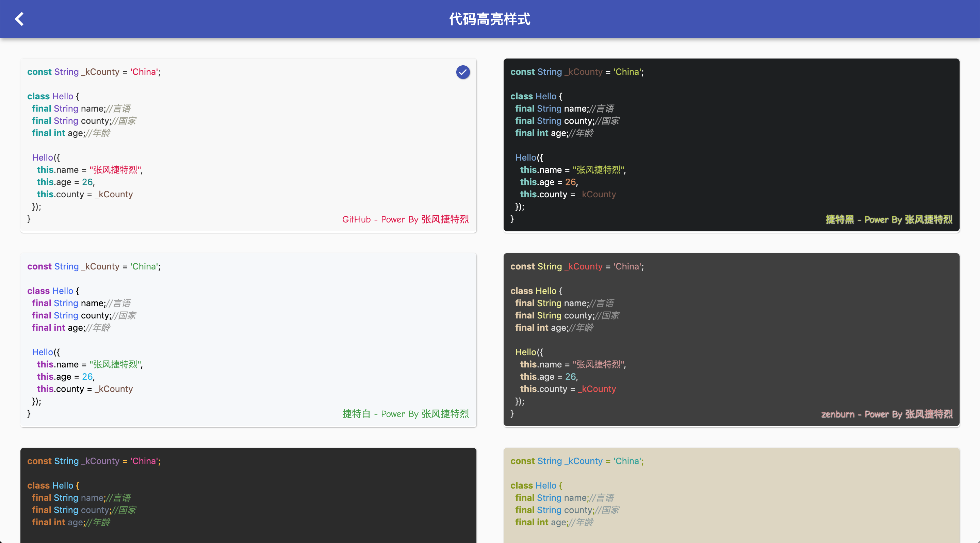This screenshot has height=543, width=980.
Task: Click 'final int age' in bottom dark card
Action: pos(58,523)
